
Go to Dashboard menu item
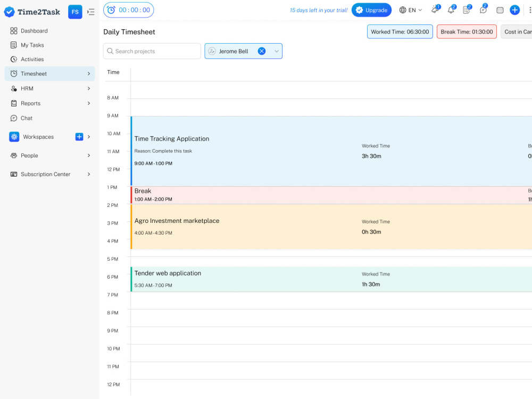pyautogui.click(x=49, y=31)
